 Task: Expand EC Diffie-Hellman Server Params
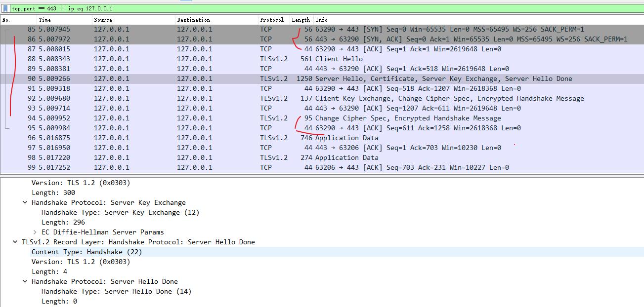point(35,232)
